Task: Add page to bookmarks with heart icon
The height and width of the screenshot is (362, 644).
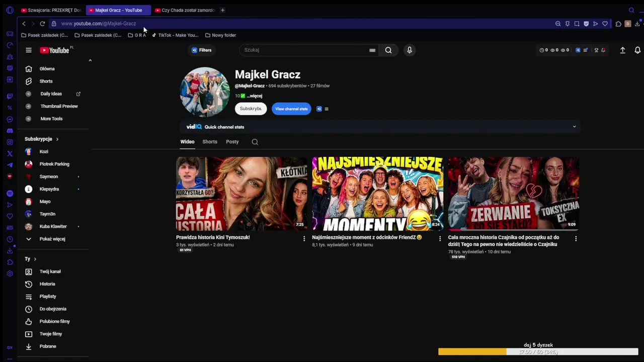Action: (x=605, y=24)
